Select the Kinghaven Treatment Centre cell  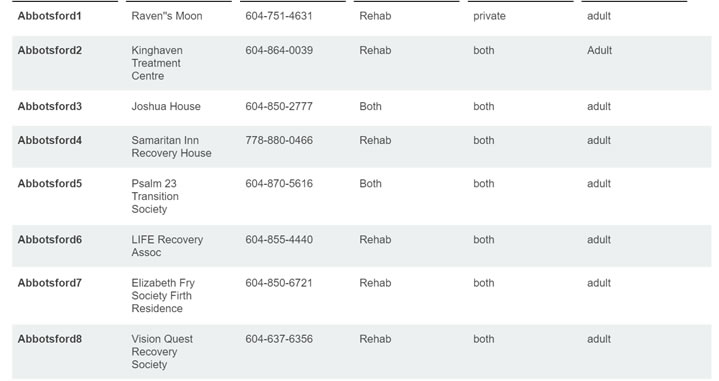(157, 63)
